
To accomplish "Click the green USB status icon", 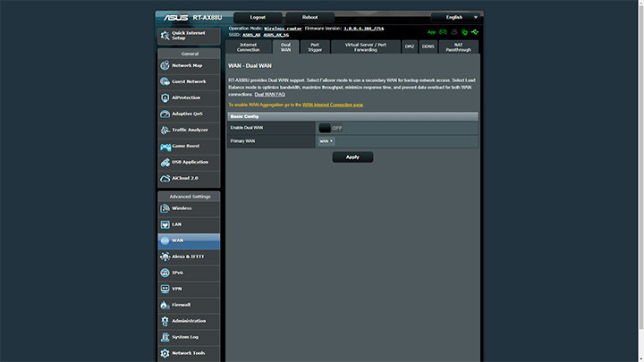I will click(x=475, y=31).
